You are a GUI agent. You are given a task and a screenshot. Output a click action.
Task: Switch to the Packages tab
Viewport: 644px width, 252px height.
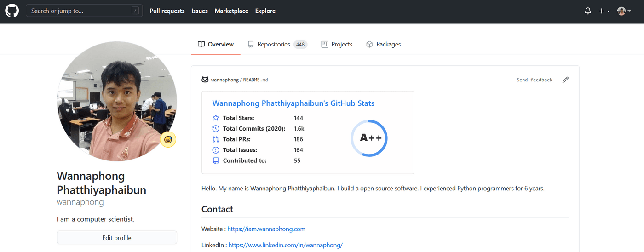pos(383,45)
